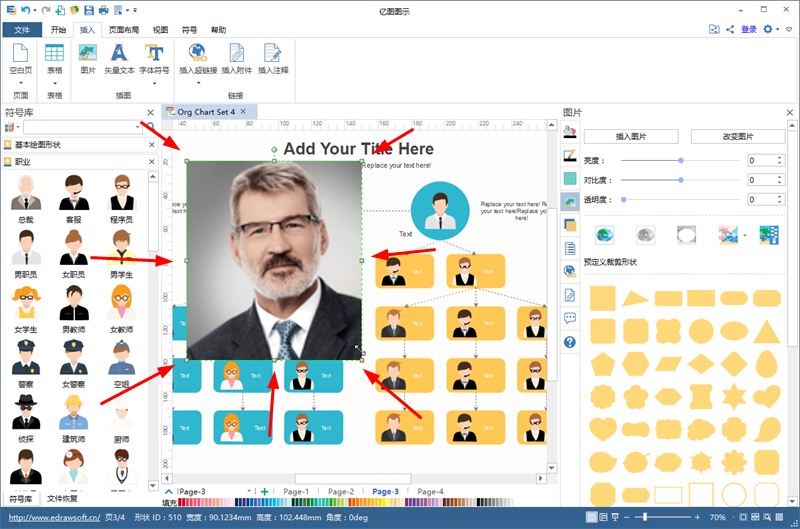The width and height of the screenshot is (800, 529).
Task: Open the 表格 table dropdown
Action: [x=54, y=83]
